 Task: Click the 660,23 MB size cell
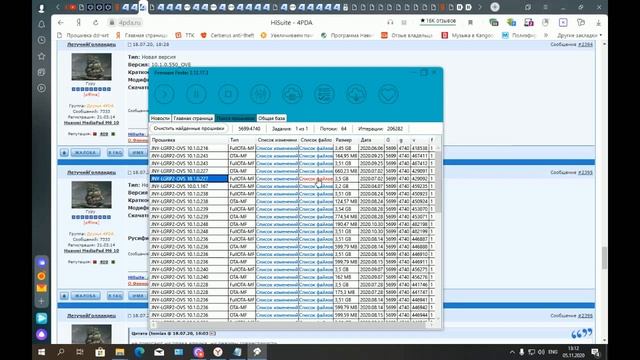point(346,171)
